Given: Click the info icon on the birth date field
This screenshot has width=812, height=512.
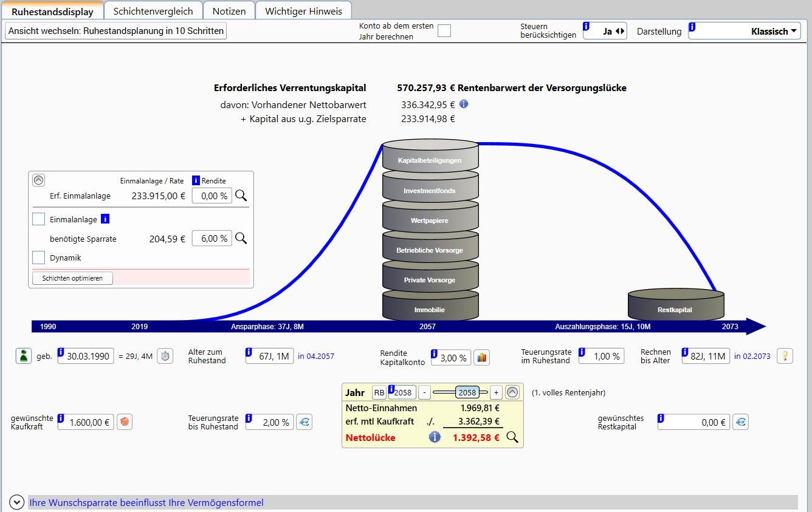Looking at the screenshot, I should click(x=61, y=352).
